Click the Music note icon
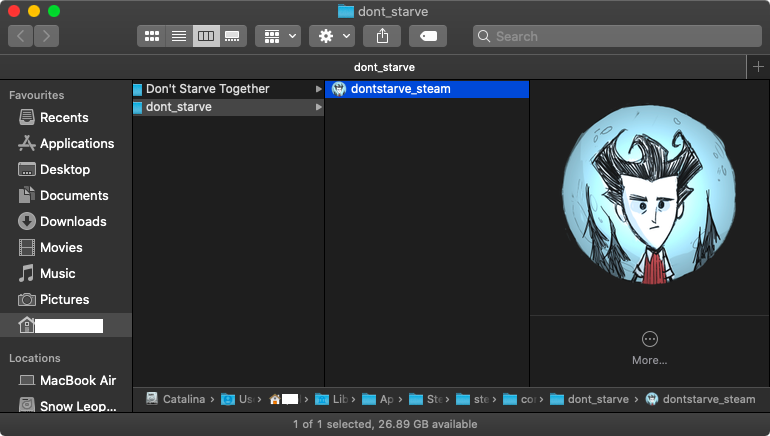The image size is (770, 436). [x=27, y=273]
